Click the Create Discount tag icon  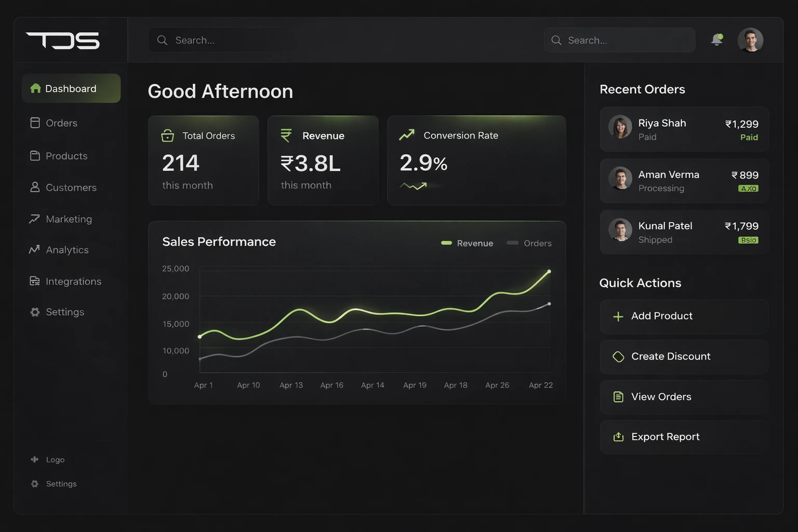[618, 357]
